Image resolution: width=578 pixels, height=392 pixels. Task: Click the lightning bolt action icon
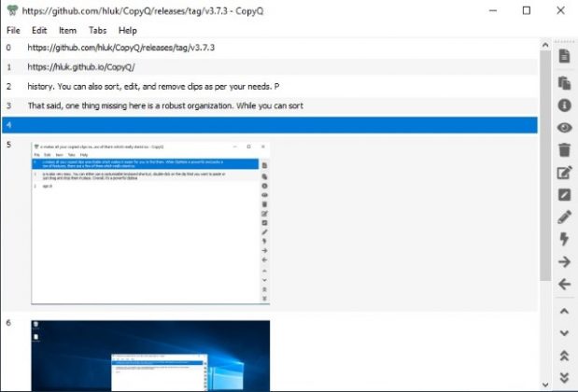564,239
